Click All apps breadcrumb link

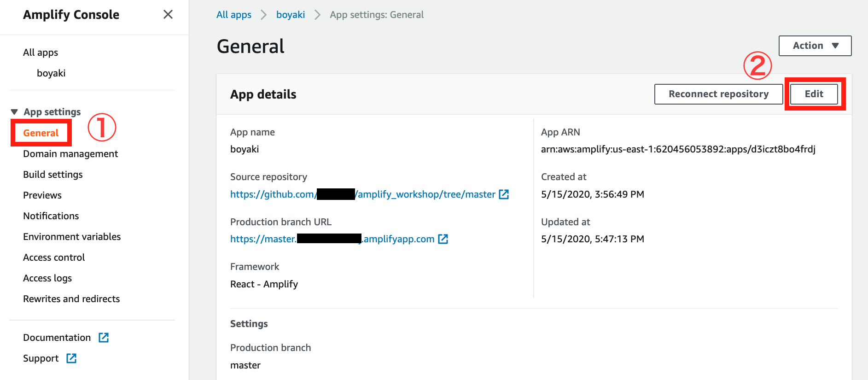click(234, 15)
